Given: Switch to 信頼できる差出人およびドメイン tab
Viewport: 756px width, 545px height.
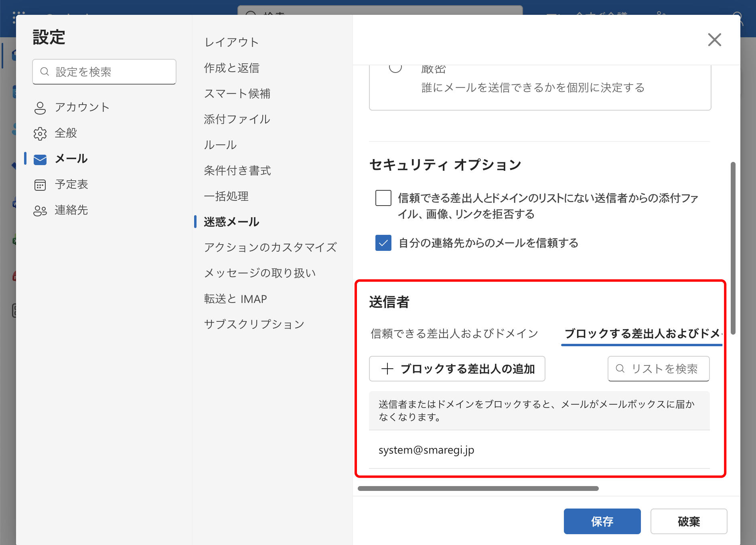Looking at the screenshot, I should pyautogui.click(x=454, y=333).
